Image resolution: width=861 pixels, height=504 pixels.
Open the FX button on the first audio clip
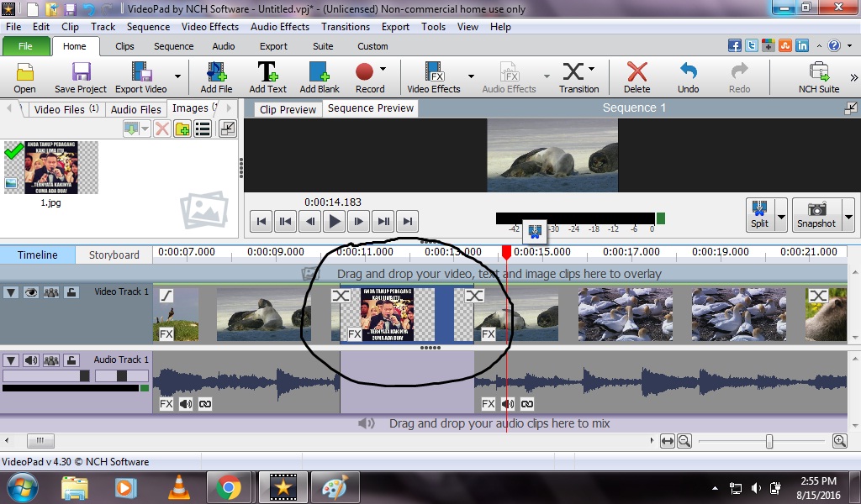pos(166,404)
